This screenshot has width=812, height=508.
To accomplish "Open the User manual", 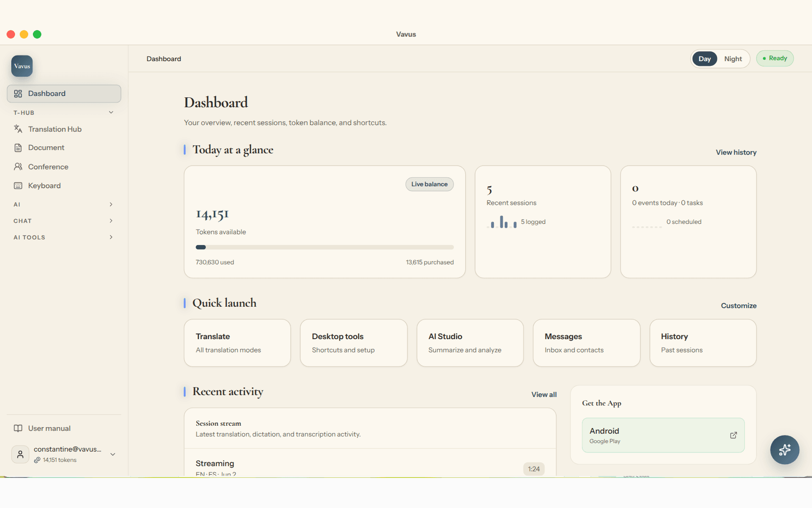I will click(x=64, y=429).
